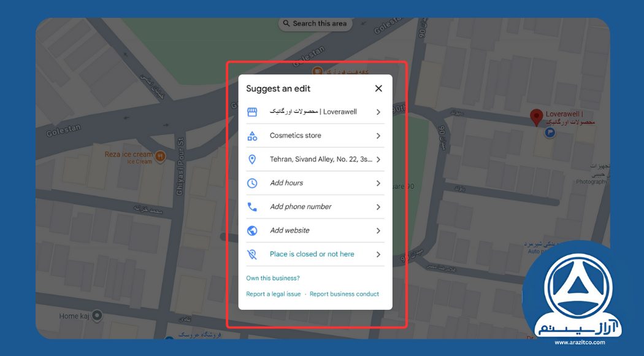
Task: Select Add hours
Action: 315,183
